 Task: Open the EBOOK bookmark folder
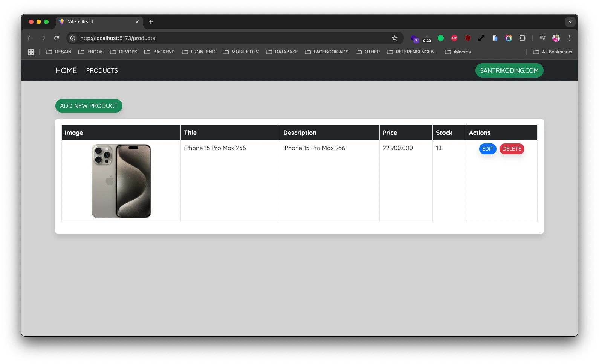pos(91,52)
